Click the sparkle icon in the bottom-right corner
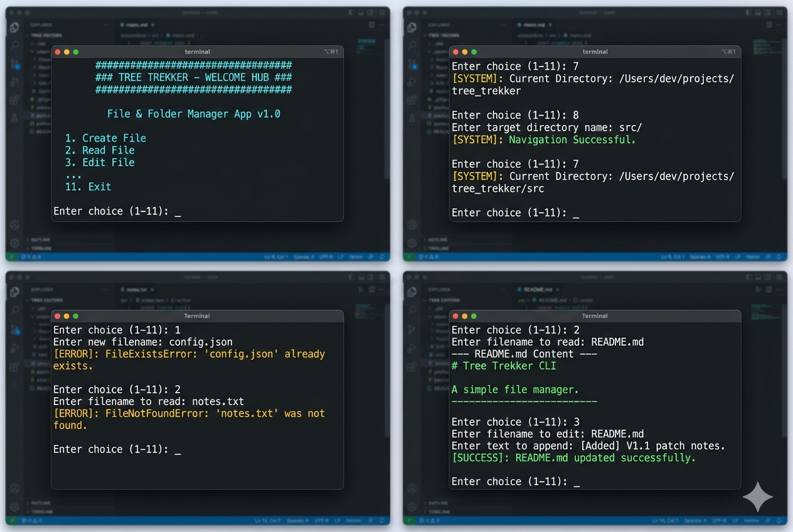 coord(758,497)
